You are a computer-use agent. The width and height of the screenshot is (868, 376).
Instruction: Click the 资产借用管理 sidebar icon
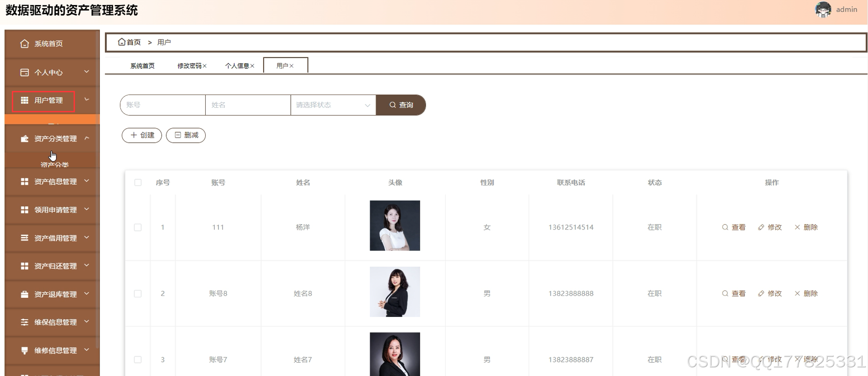click(25, 238)
